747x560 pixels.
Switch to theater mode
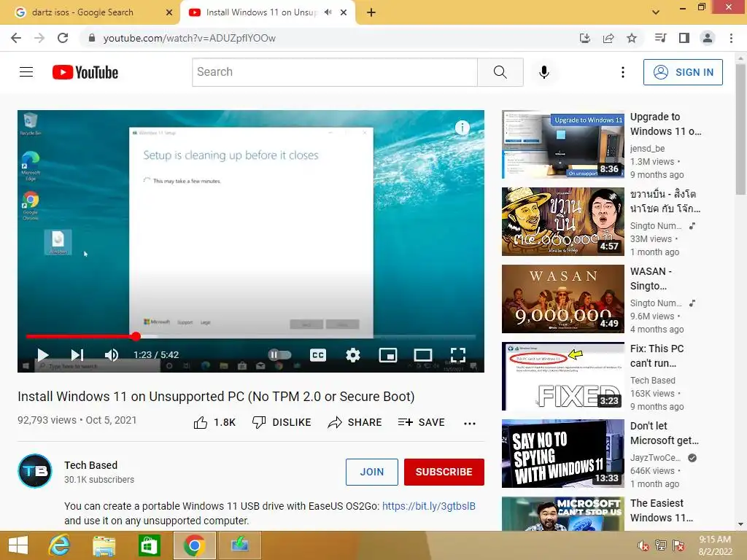(x=423, y=355)
